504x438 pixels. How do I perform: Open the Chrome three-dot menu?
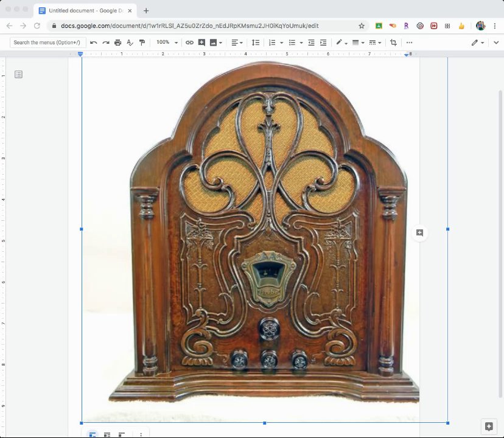tap(495, 26)
